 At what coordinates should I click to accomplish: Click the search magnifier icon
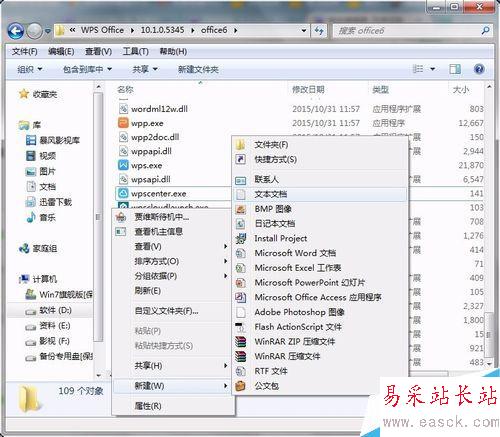pyautogui.click(x=485, y=31)
